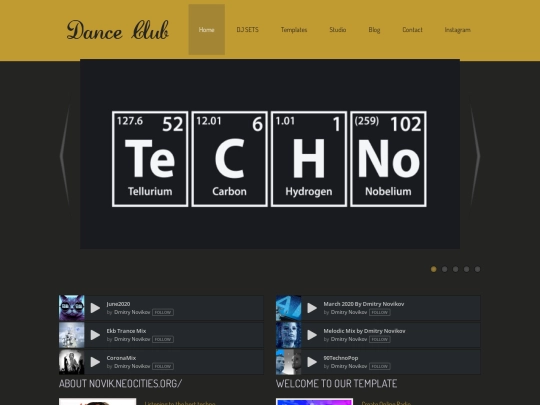Click the Melodic Mix cover thumbnail
Screen dimensions: 540x405
[x=289, y=335]
